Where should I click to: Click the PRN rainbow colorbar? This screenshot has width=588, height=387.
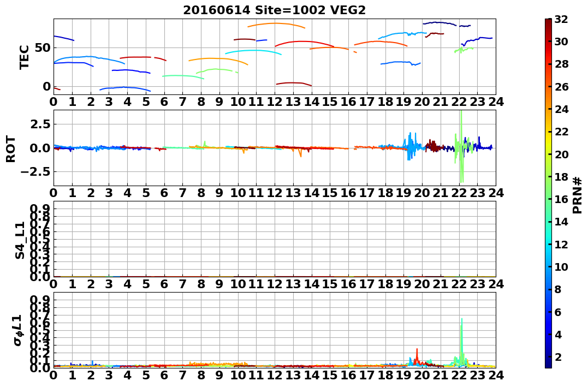[x=548, y=193]
